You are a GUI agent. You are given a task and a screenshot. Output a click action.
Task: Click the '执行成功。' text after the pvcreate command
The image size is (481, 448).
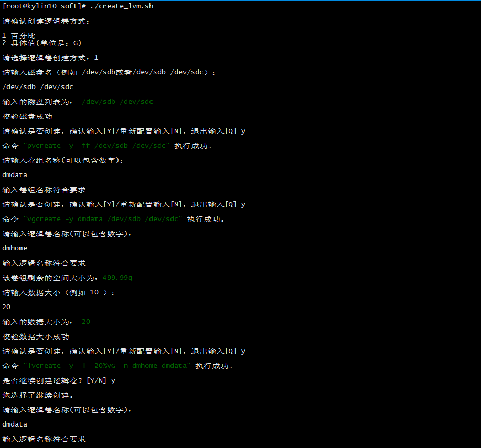tap(193, 146)
